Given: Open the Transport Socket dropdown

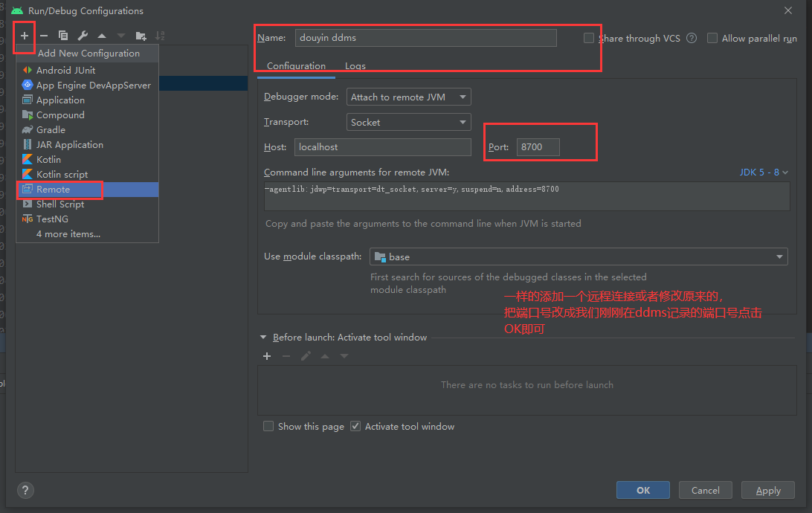Looking at the screenshot, I should (x=408, y=123).
